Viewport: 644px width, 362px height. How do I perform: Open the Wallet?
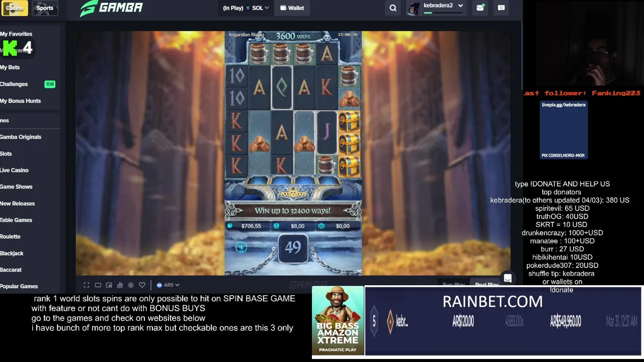click(292, 8)
